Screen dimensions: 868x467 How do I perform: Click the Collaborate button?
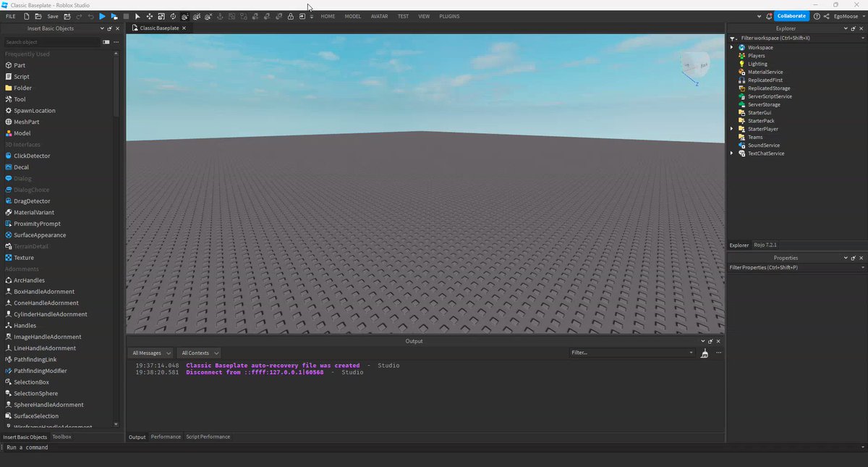(x=791, y=16)
